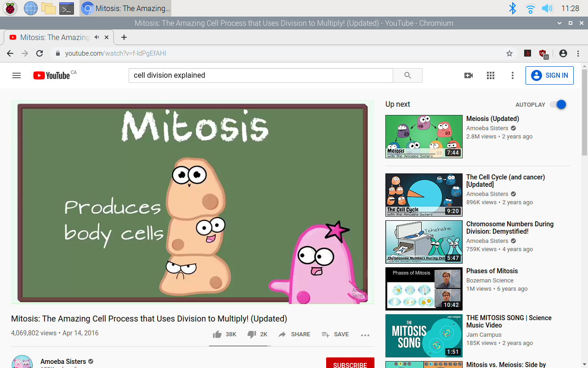
Task: Open the YouTube hamburger guide menu
Action: (16, 75)
